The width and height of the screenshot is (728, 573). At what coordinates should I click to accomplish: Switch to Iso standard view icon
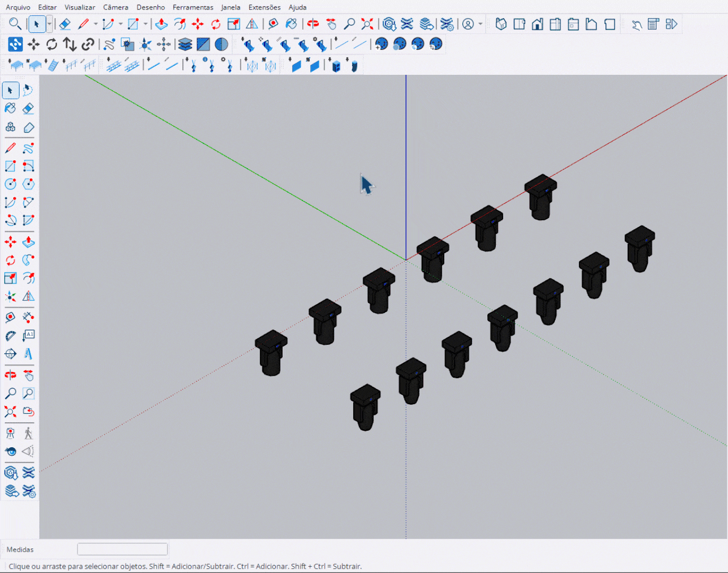tap(501, 24)
